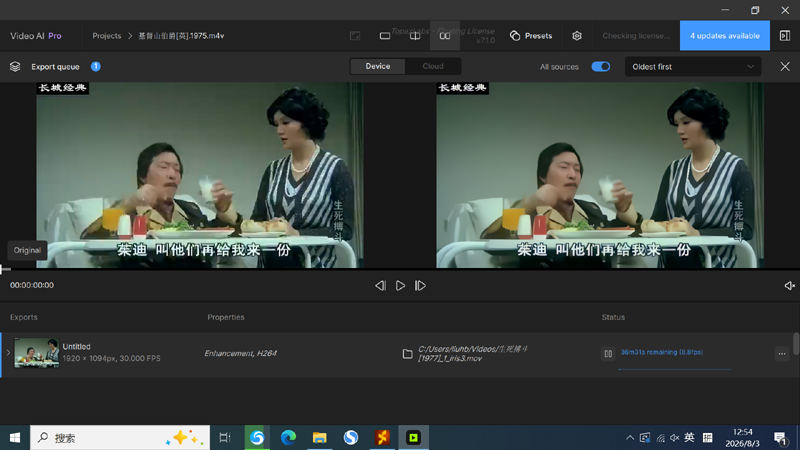
Task: Open Oldest first sort dropdown
Action: tap(693, 67)
